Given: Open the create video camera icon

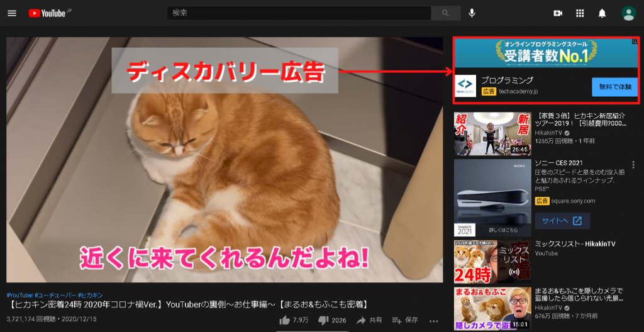Looking at the screenshot, I should pyautogui.click(x=558, y=13).
